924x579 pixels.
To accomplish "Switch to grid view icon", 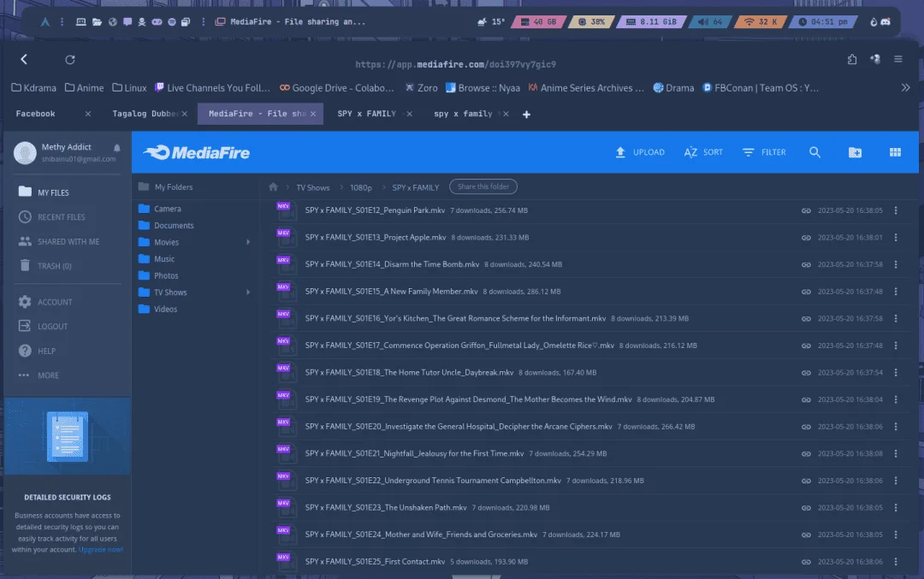I will 895,152.
